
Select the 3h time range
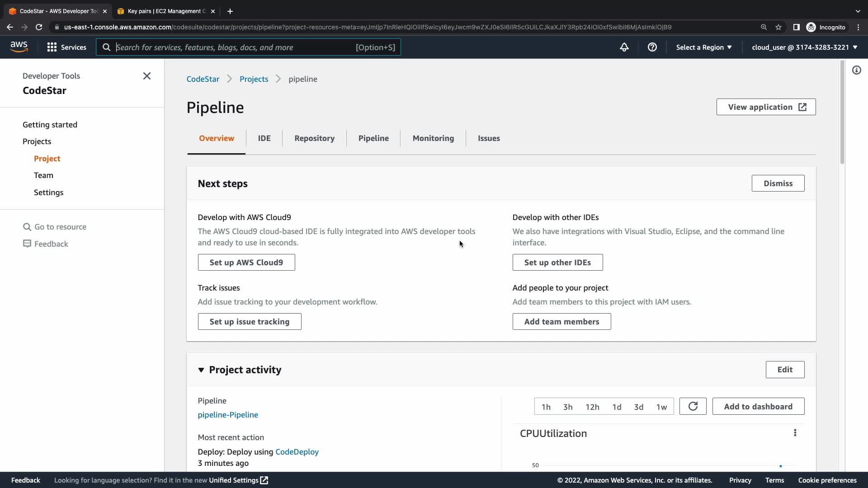[x=568, y=407]
